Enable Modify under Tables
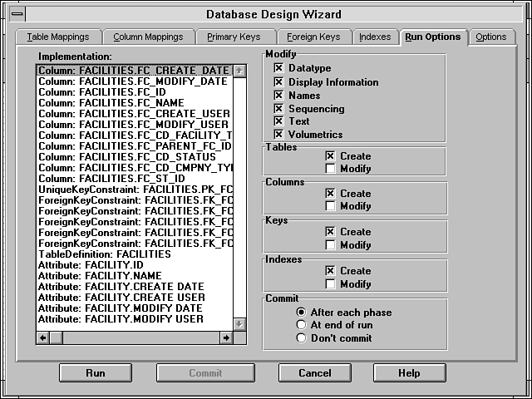Image resolution: width=532 pixels, height=399 pixels. pyautogui.click(x=331, y=169)
